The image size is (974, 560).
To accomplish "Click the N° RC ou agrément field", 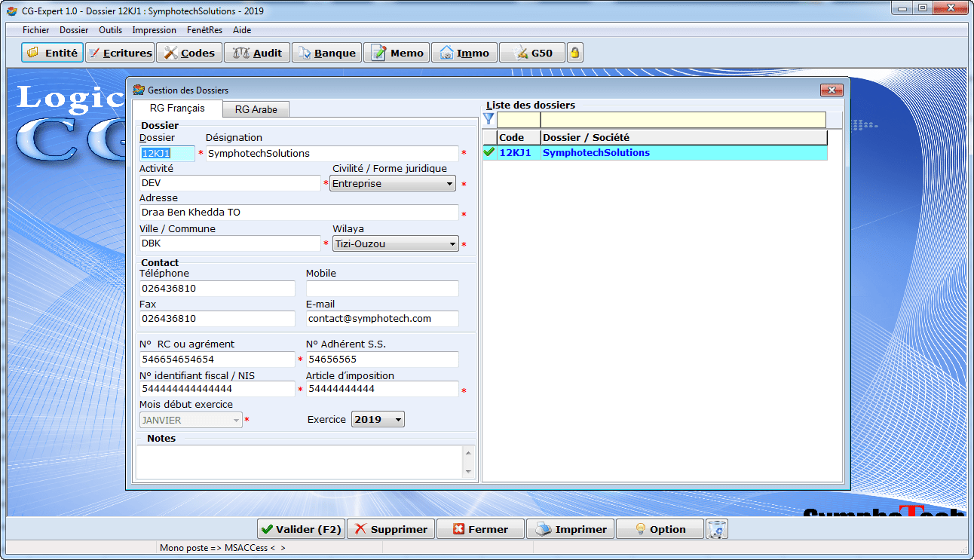I will (217, 360).
